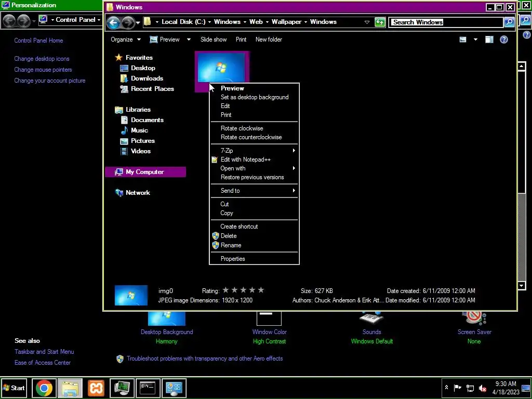The width and height of the screenshot is (532, 399).
Task: Select Print in the context menu
Action: pyautogui.click(x=254, y=115)
